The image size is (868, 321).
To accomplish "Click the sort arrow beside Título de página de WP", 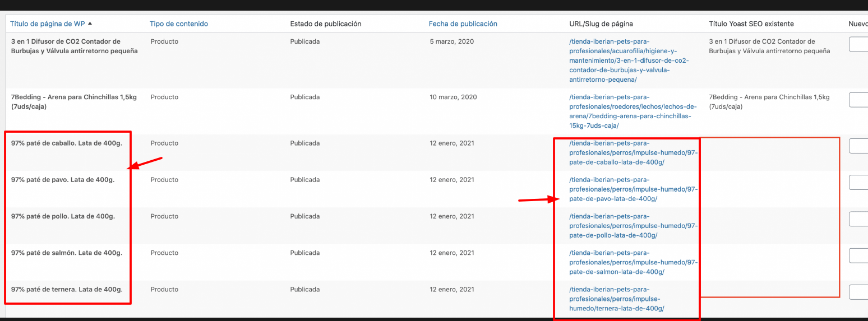I will (x=90, y=24).
